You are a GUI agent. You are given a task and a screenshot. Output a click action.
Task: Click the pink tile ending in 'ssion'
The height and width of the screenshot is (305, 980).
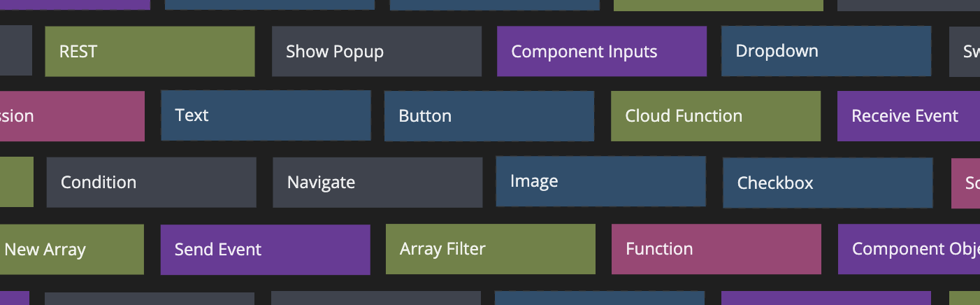click(71, 116)
